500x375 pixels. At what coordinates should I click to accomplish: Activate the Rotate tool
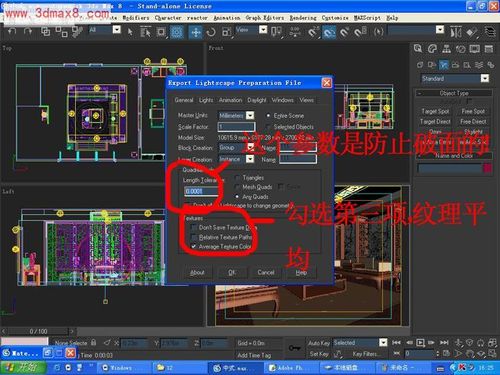[x=211, y=32]
